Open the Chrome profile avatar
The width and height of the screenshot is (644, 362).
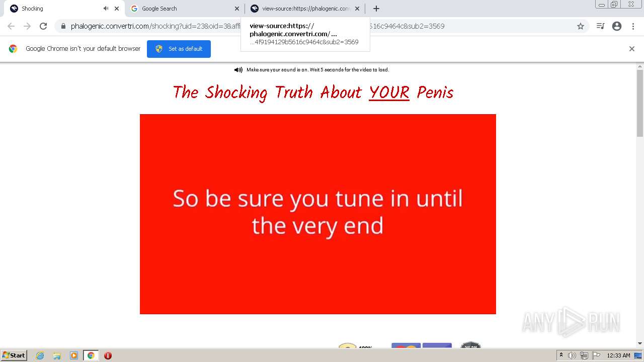[x=617, y=26]
